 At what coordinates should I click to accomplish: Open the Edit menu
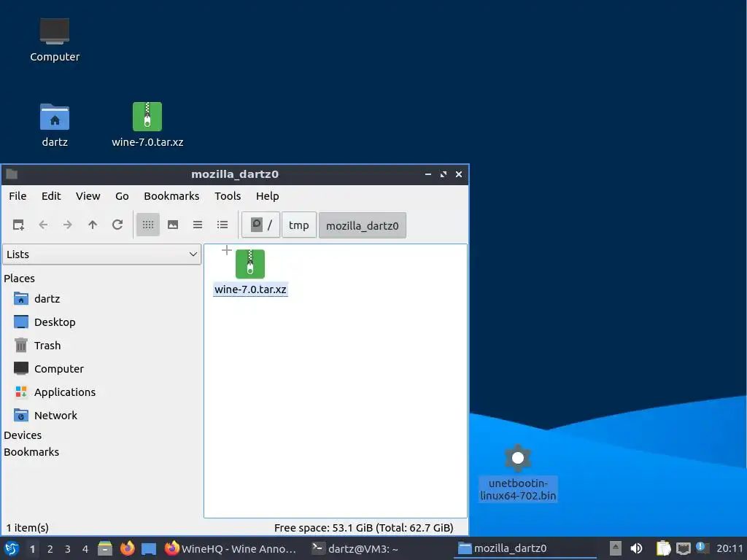pos(51,196)
